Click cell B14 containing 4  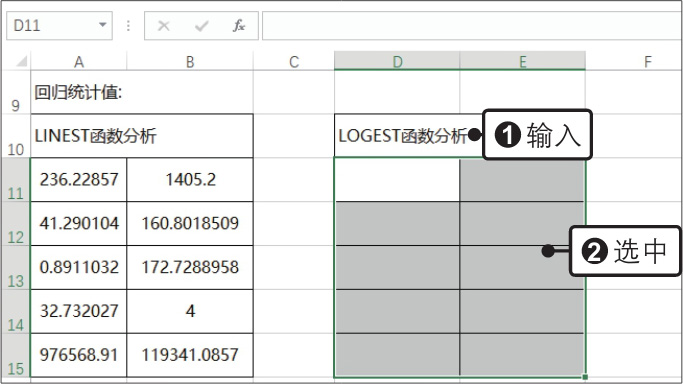190,312
